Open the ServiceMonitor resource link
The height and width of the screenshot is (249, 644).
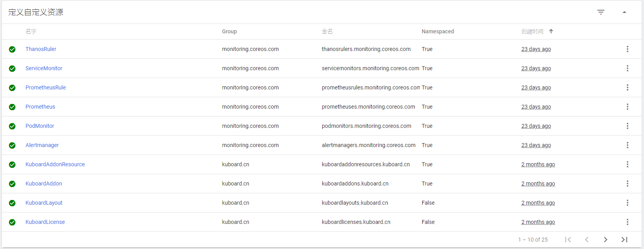44,68
